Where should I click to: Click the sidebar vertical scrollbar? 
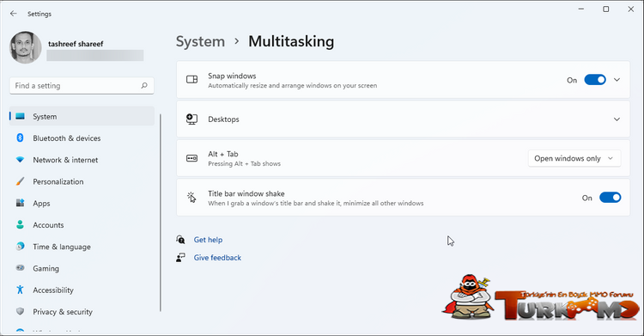[x=161, y=212]
